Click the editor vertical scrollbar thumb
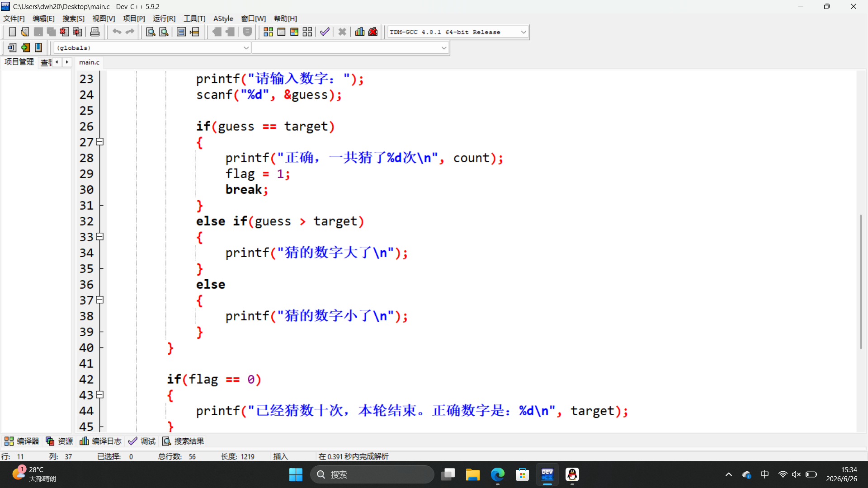868x488 pixels. click(x=861, y=282)
